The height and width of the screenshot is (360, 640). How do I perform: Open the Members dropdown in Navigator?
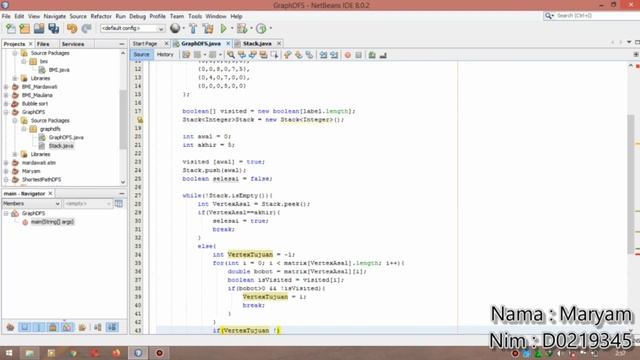pyautogui.click(x=31, y=203)
